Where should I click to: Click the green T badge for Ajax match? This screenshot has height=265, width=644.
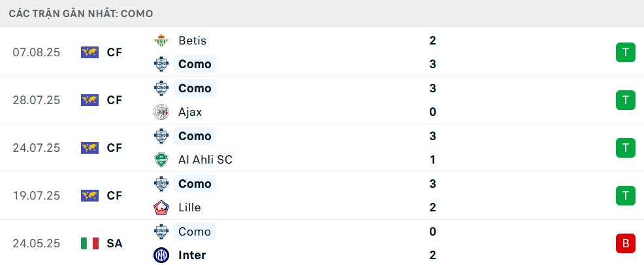point(625,100)
